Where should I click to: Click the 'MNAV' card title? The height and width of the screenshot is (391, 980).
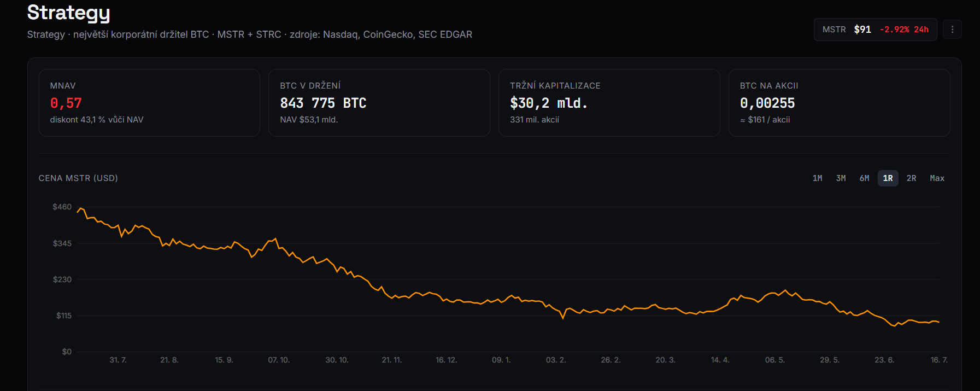click(x=63, y=86)
